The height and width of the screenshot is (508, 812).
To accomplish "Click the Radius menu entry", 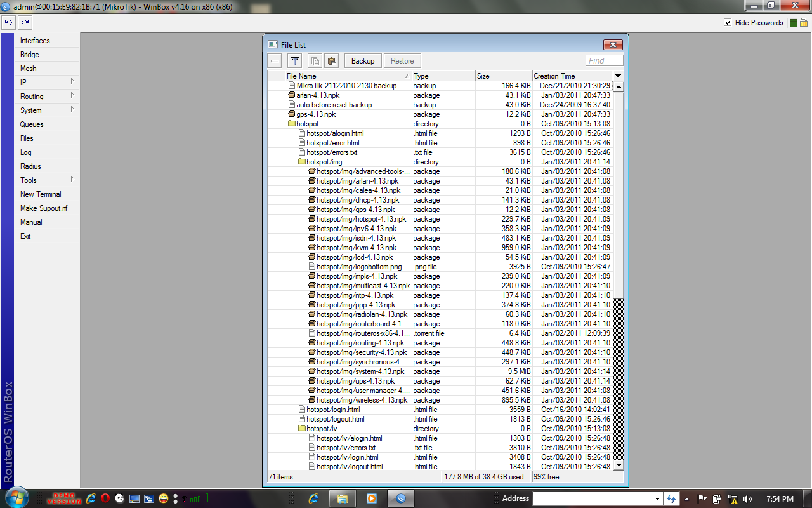I will [47, 166].
